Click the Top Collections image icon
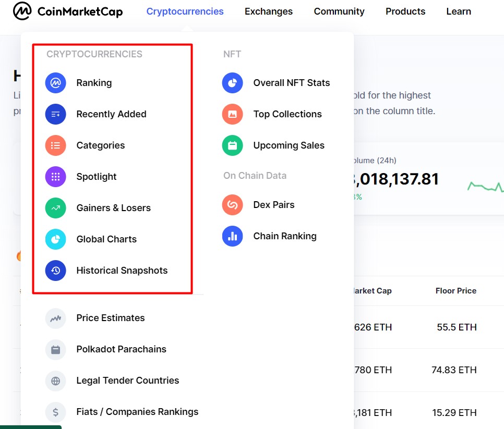Screen dimensions: 504x429 232,114
